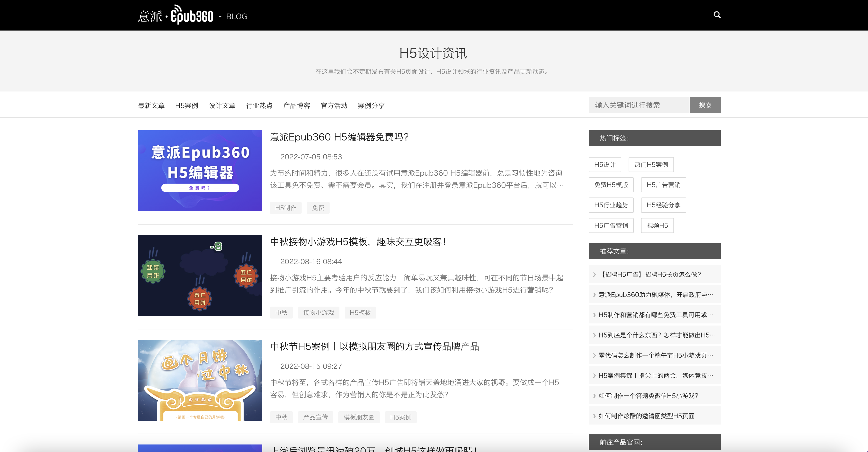Focus the keyword search input field
Screen dimensions: 868x452
click(x=638, y=105)
